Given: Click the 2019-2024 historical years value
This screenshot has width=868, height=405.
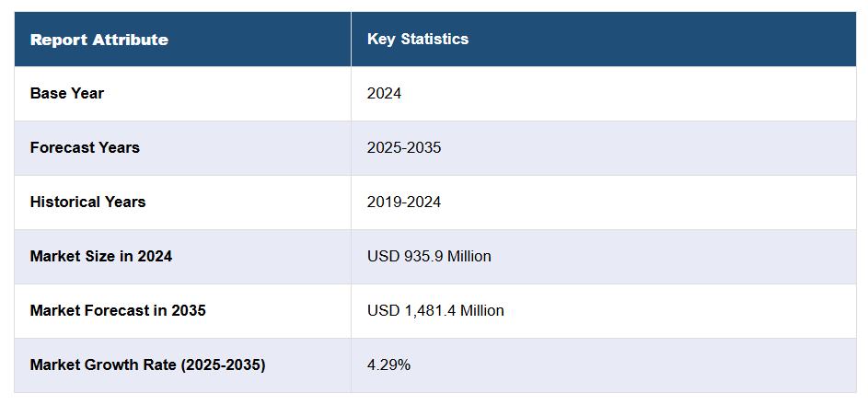Looking at the screenshot, I should pos(404,202).
